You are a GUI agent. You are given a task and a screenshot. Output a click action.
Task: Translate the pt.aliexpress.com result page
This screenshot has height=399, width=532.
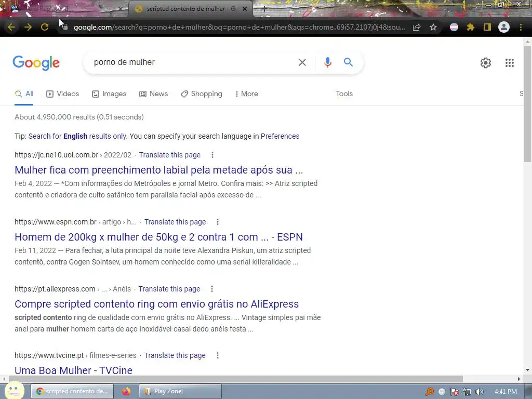pyautogui.click(x=169, y=289)
